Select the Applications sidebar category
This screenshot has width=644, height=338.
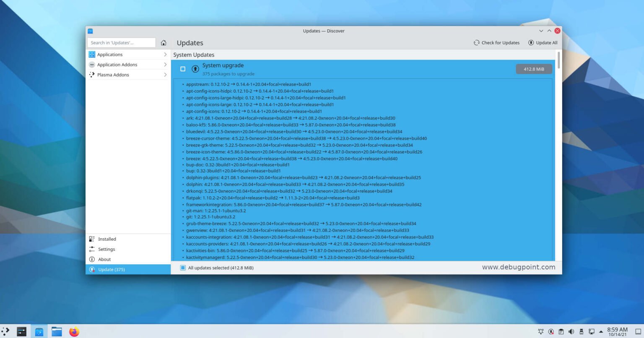(128, 55)
